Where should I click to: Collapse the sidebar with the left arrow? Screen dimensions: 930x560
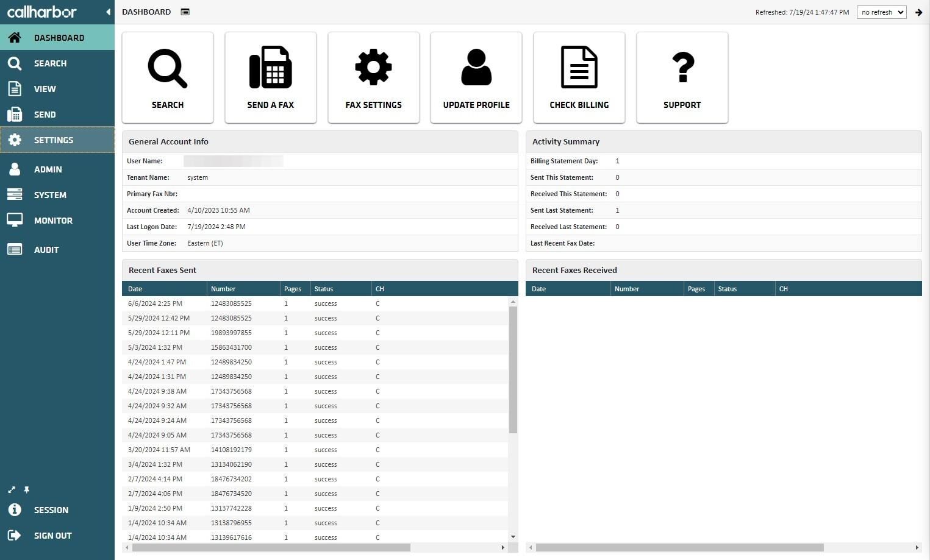pos(108,12)
